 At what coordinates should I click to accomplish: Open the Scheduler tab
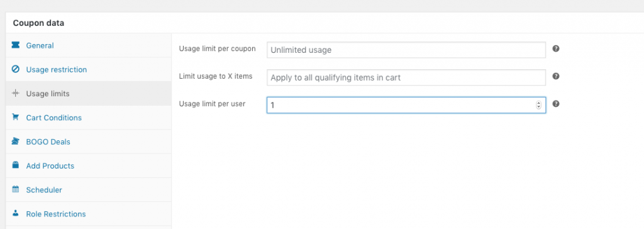88,189
